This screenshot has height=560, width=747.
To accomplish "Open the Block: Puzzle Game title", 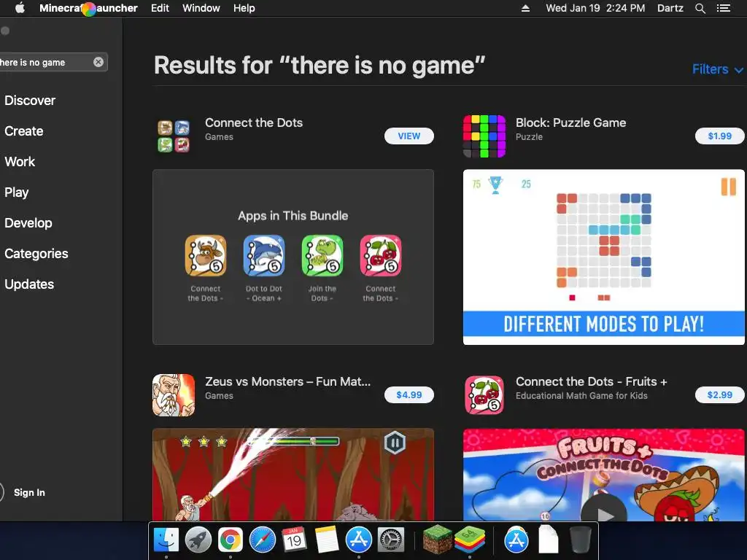I will tap(570, 122).
